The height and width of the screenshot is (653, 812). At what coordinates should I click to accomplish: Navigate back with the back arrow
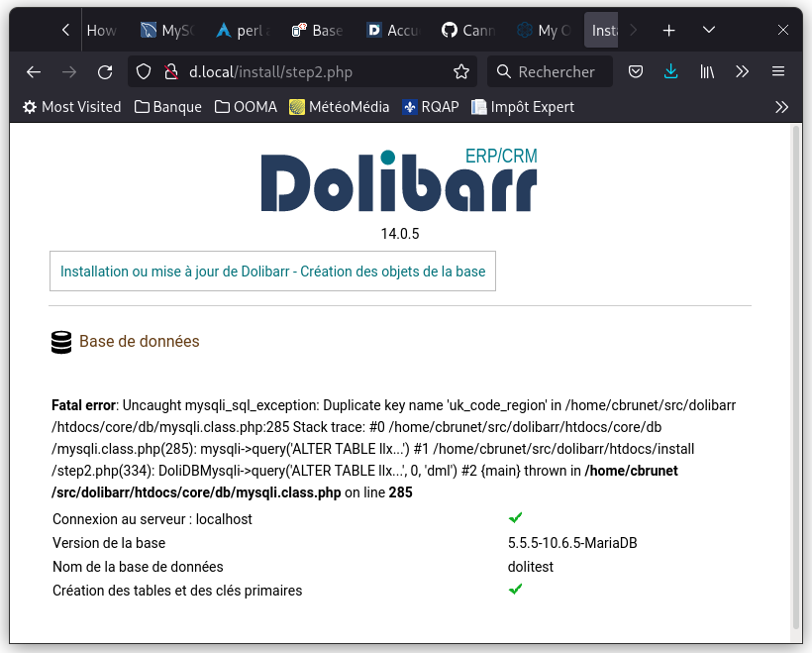33,71
